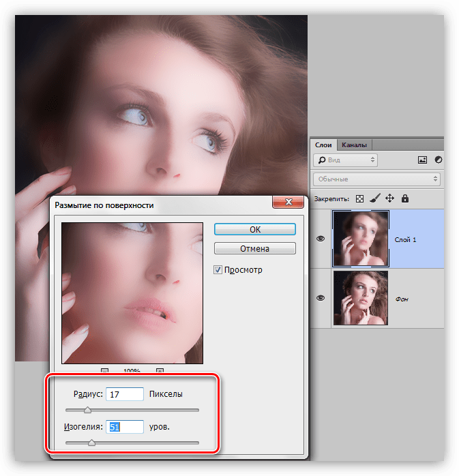The width and height of the screenshot is (459, 476).
Task: Click the Изогелия slider handle
Action: 91,443
